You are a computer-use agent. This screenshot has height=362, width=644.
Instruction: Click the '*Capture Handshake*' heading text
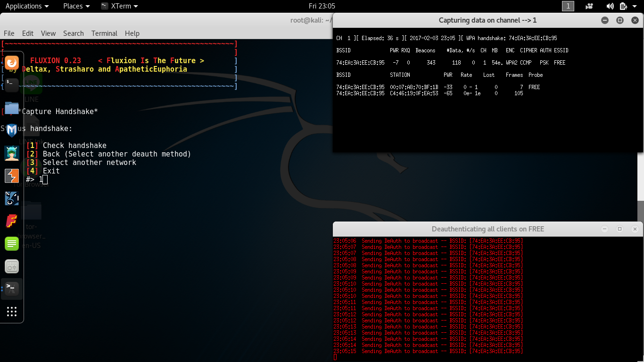click(58, 112)
